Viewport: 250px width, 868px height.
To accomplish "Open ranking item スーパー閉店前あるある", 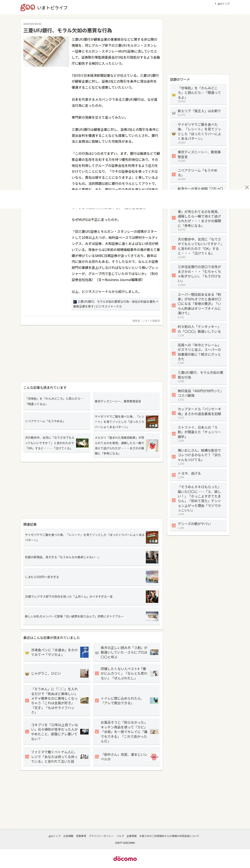I will (198, 305).
